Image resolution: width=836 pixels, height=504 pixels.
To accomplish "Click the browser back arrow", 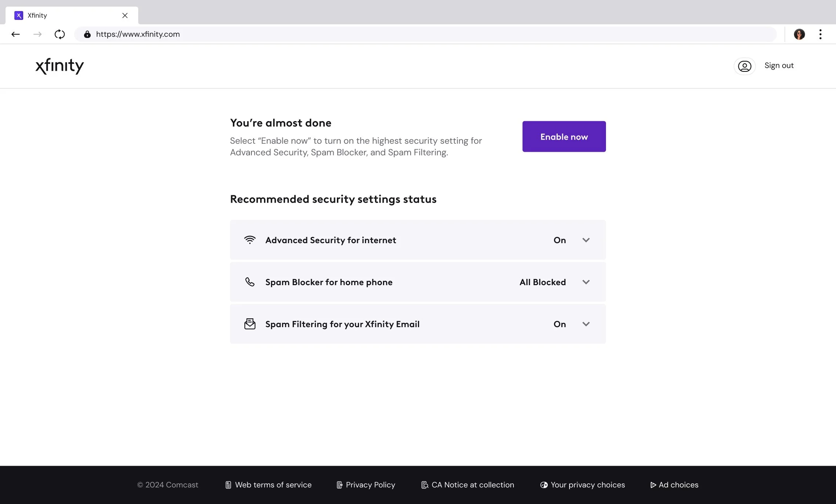I will click(15, 34).
